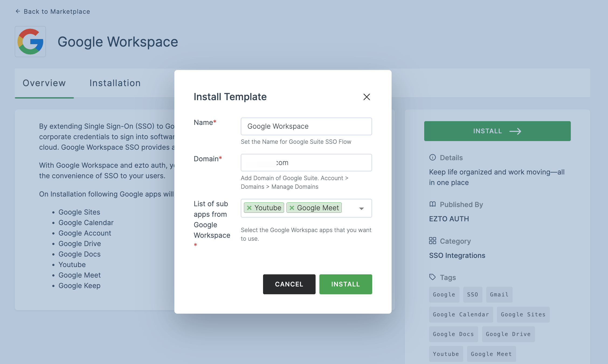Switch to the Installation tab
The height and width of the screenshot is (364, 608).
click(115, 82)
